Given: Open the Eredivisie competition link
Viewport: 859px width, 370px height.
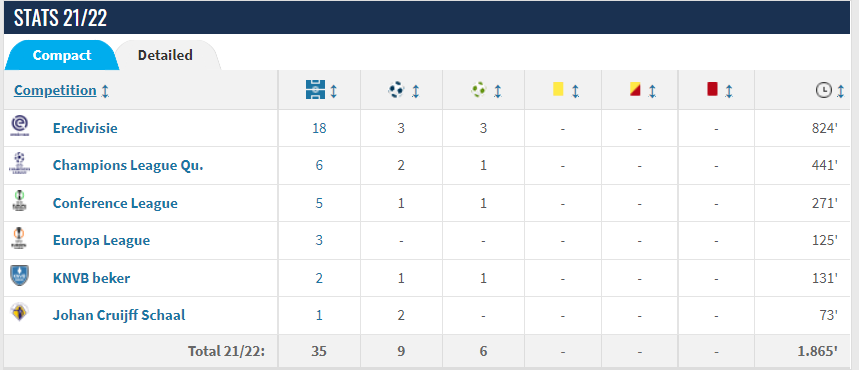Looking at the screenshot, I should click(x=85, y=128).
